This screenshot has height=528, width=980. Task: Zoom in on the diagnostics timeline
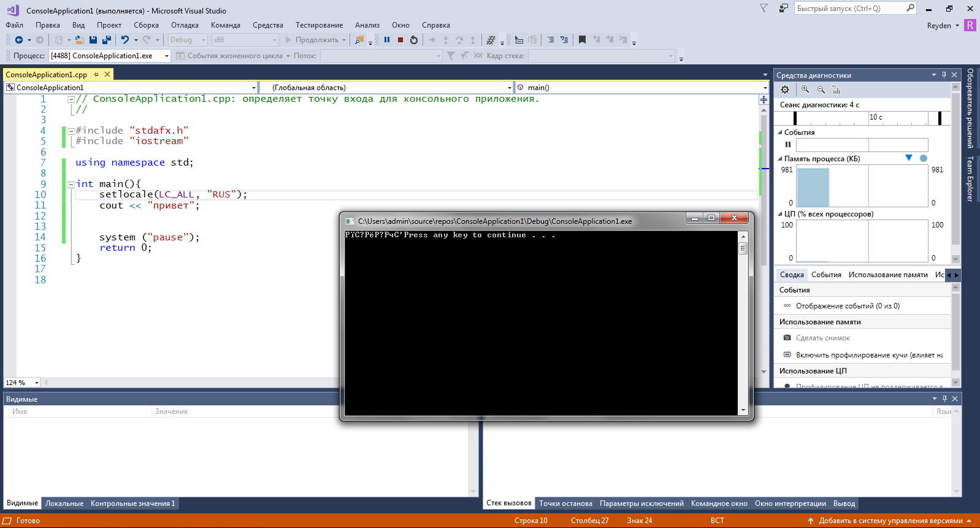(x=805, y=90)
